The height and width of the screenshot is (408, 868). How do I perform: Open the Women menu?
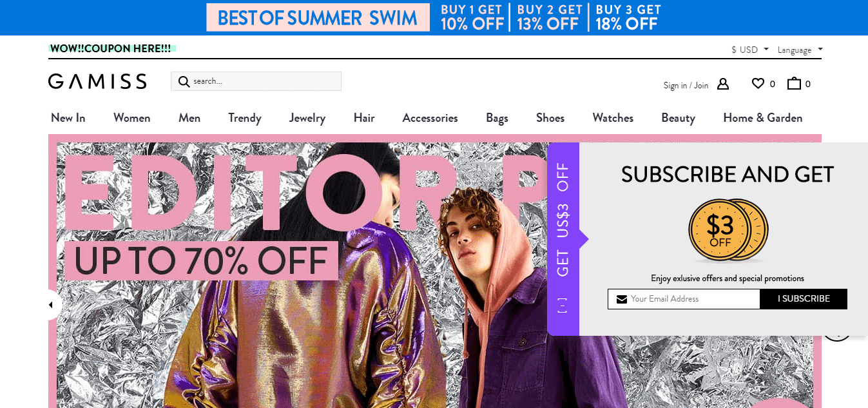point(132,118)
